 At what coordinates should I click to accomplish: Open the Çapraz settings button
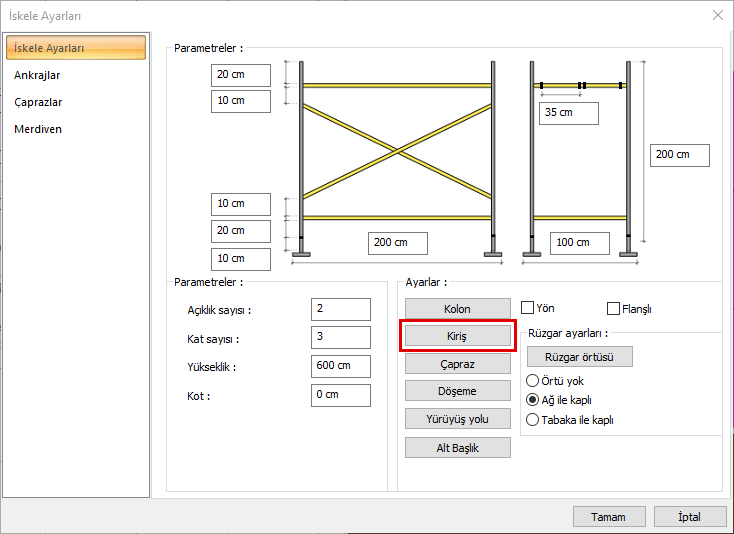(457, 364)
